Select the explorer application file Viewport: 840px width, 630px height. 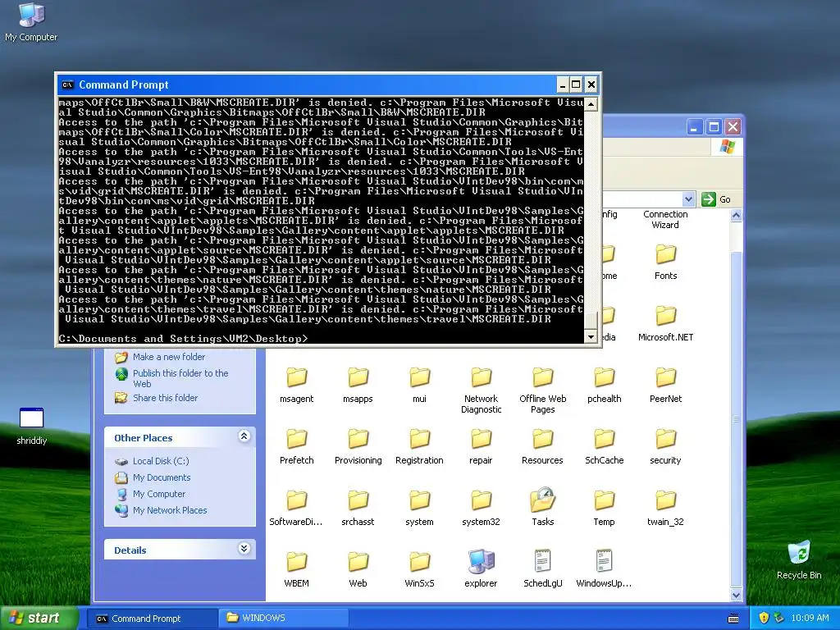[x=481, y=569]
